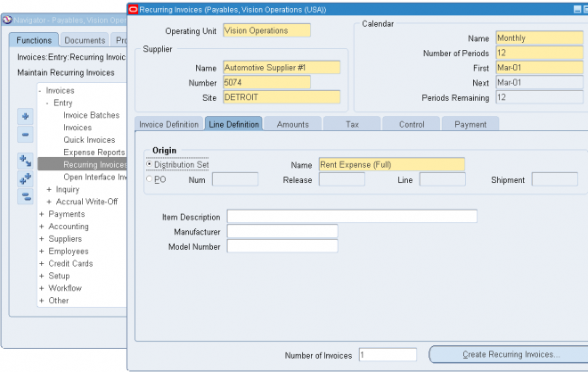Image resolution: width=588 pixels, height=372 pixels.
Task: Select Invoices item under Entry
Action: [x=78, y=128]
